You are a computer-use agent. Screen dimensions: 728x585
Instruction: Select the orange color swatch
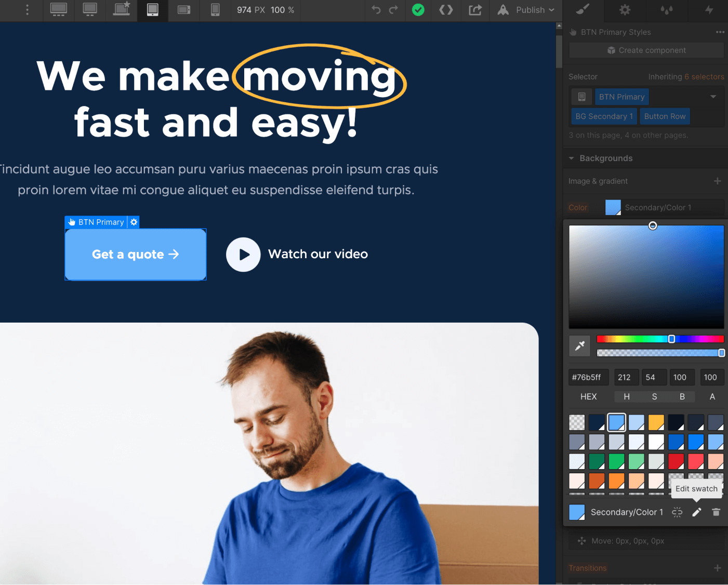656,422
